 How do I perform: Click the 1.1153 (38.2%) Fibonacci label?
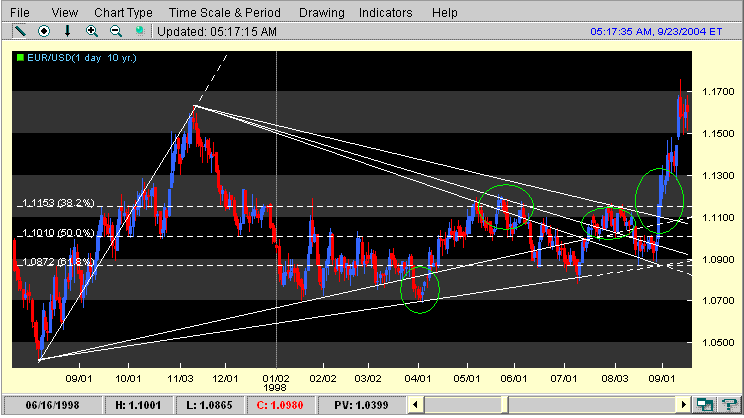coord(58,203)
